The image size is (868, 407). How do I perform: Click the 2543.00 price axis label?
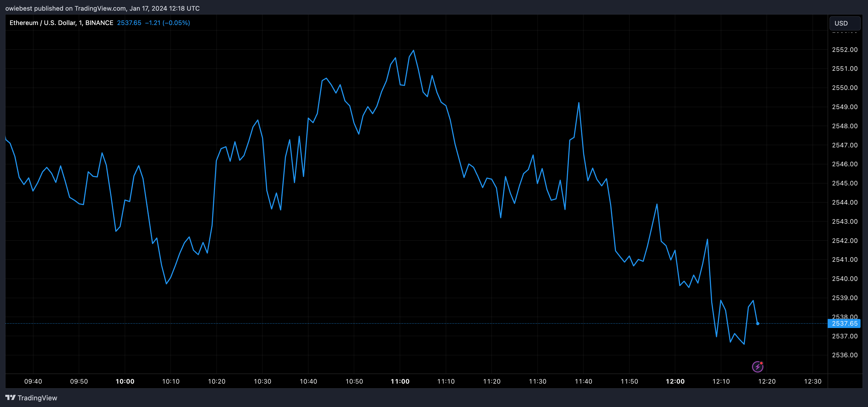click(845, 222)
